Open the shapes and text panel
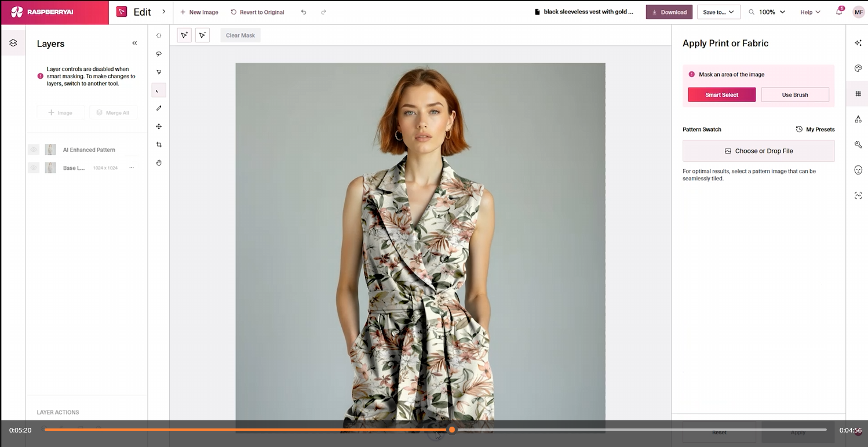 click(x=858, y=119)
